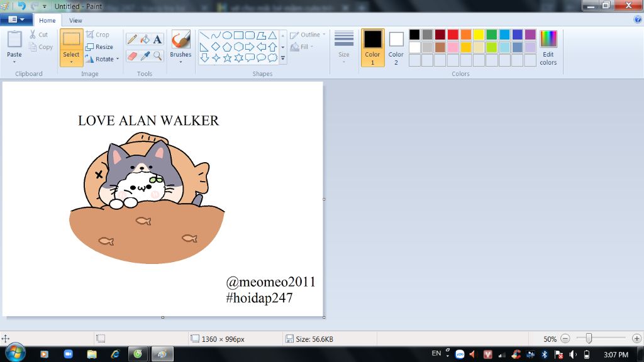Viewport: 644px width, 362px height.
Task: Pick the purple color swatch
Action: [x=530, y=35]
